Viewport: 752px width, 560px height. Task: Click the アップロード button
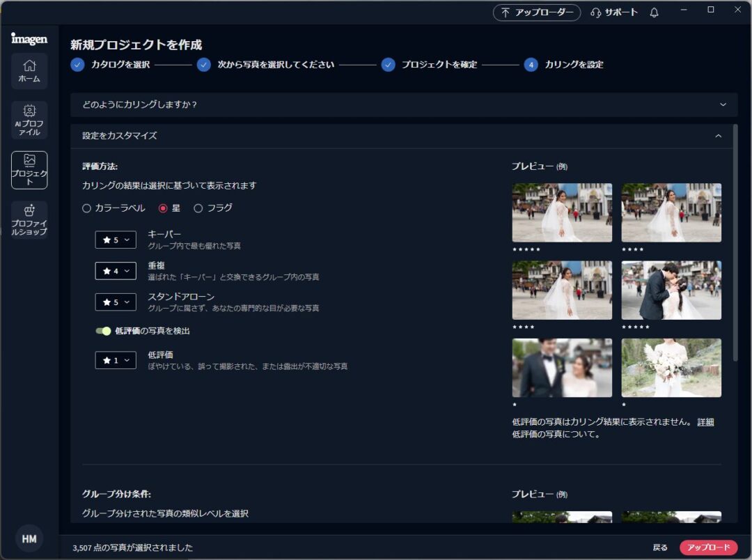coord(708,547)
